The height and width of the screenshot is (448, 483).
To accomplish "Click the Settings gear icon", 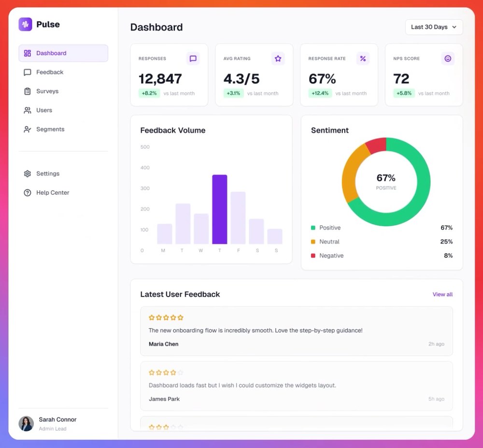I will 28,174.
